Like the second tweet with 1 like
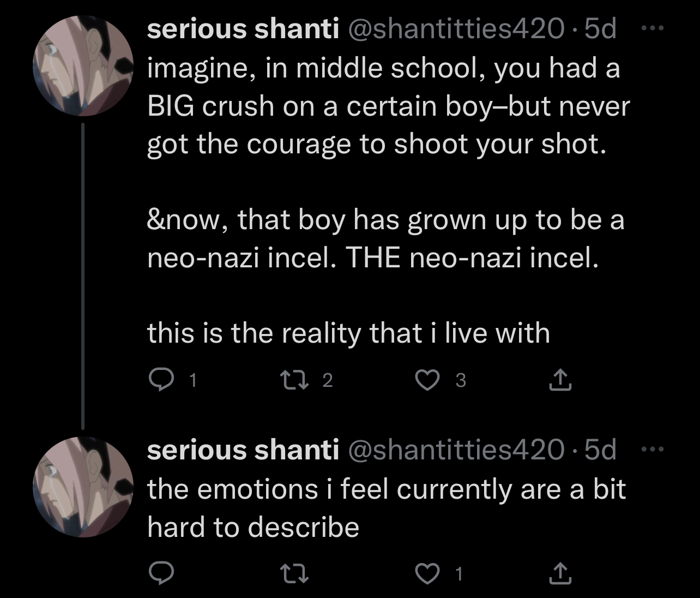 point(428,573)
